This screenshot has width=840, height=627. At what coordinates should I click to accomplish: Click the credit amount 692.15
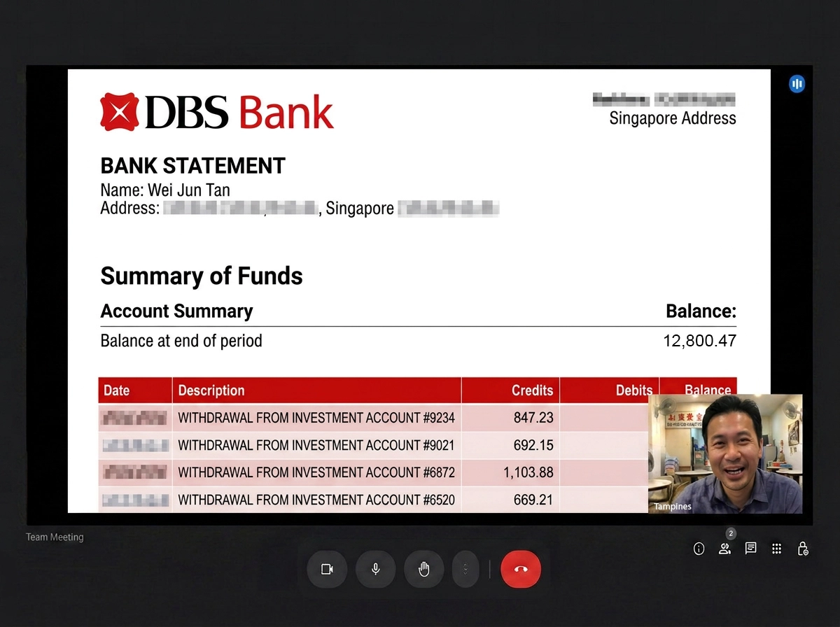tap(533, 445)
